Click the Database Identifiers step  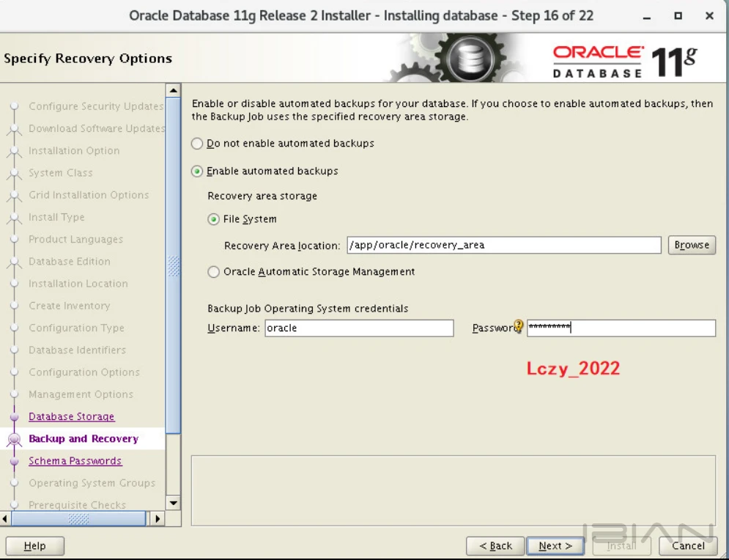pos(78,350)
